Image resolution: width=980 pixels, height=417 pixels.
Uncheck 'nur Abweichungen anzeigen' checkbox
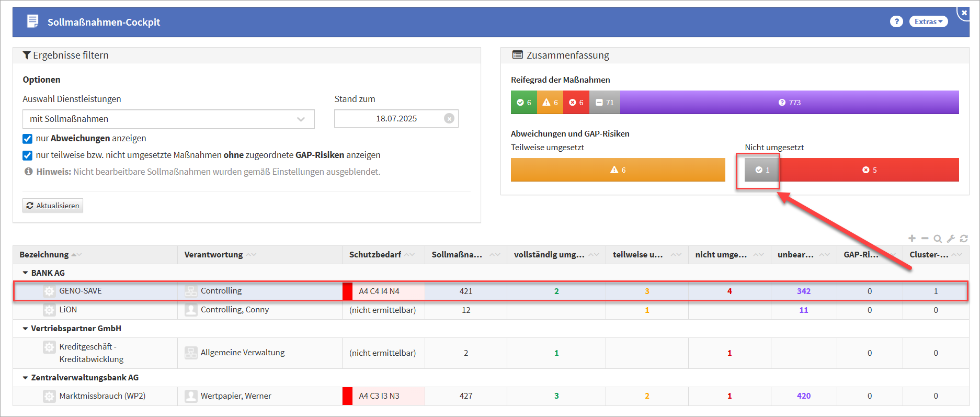pos(28,139)
